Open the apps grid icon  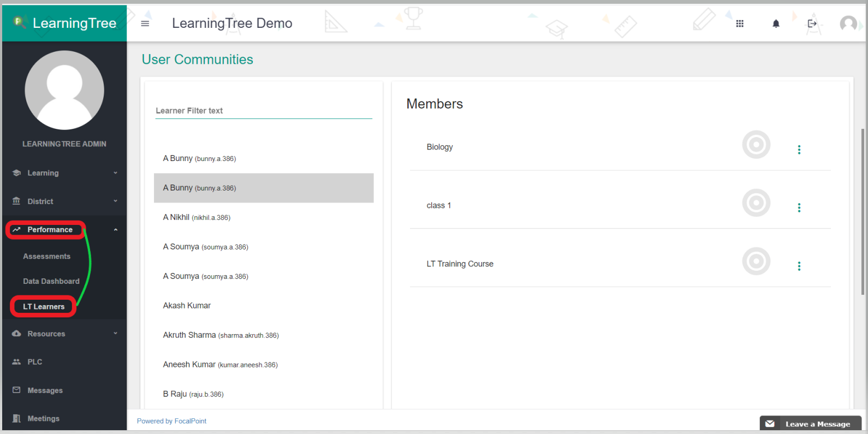pyautogui.click(x=740, y=23)
